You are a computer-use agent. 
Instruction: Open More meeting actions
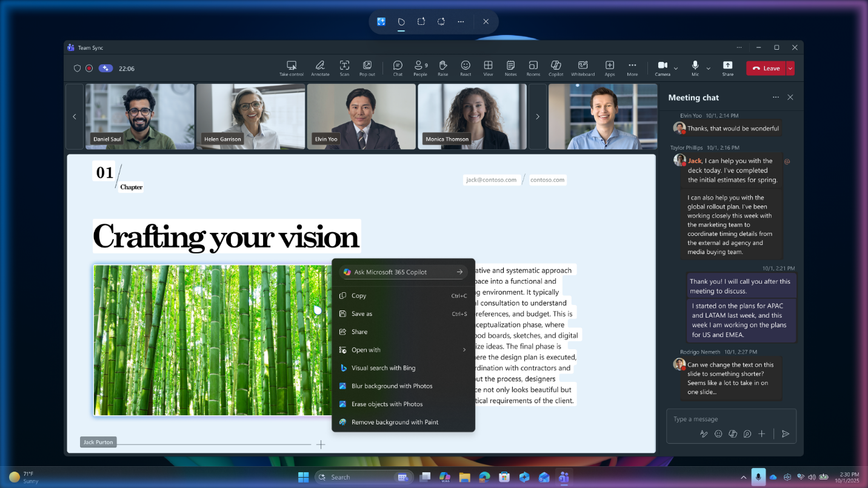(632, 68)
